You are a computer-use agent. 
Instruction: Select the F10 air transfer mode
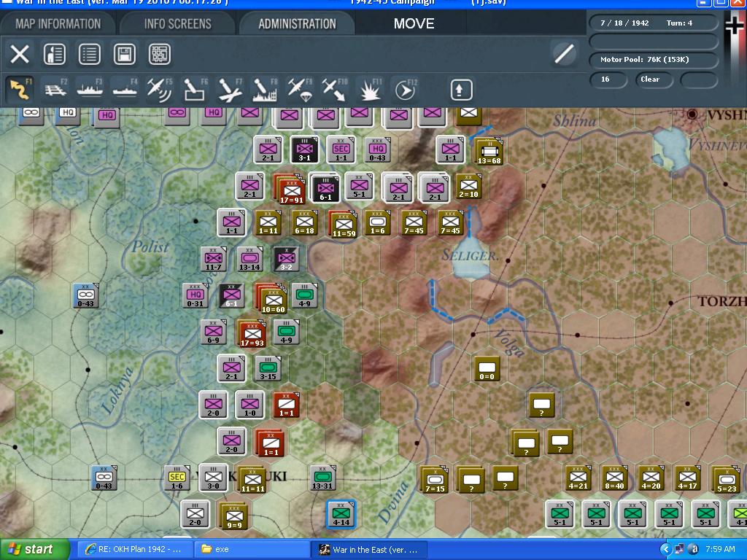coord(334,90)
